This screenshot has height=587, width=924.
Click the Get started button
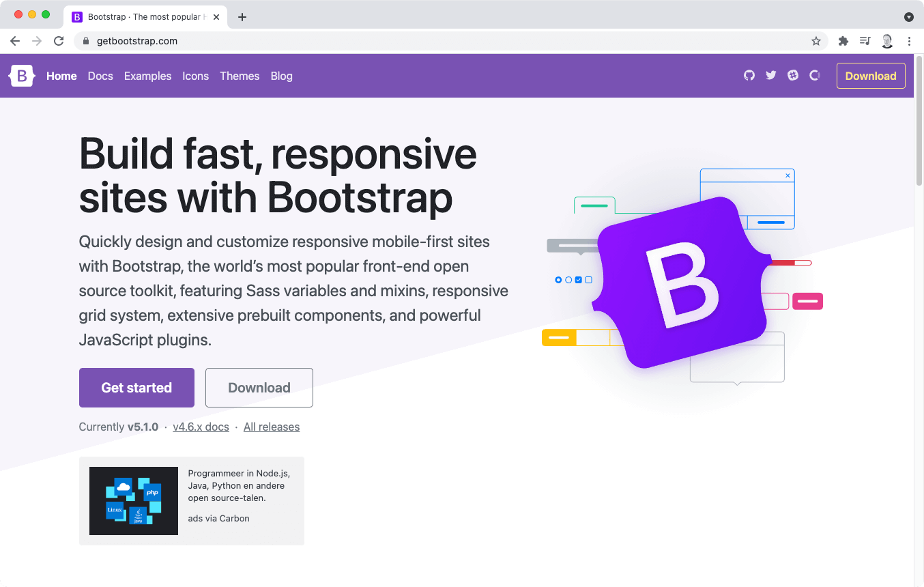[x=136, y=388]
